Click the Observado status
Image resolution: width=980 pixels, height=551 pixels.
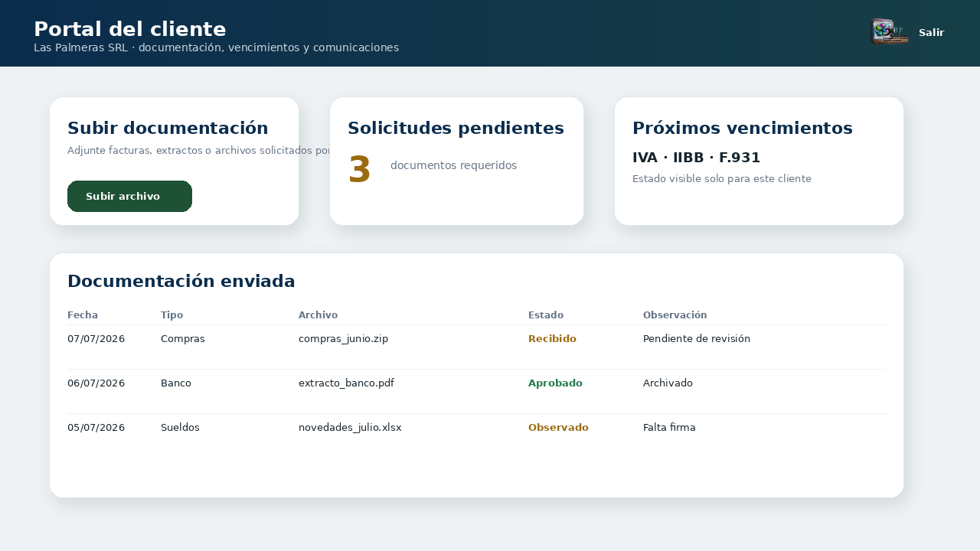(558, 428)
